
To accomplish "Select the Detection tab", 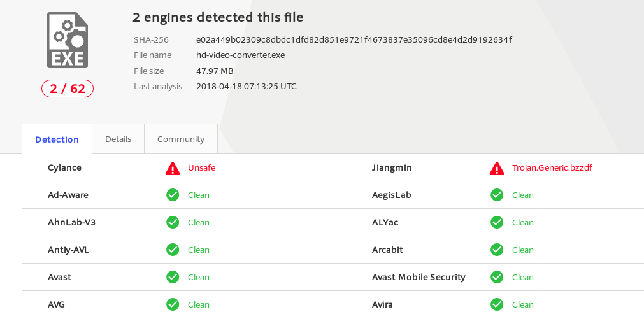I will tap(57, 139).
